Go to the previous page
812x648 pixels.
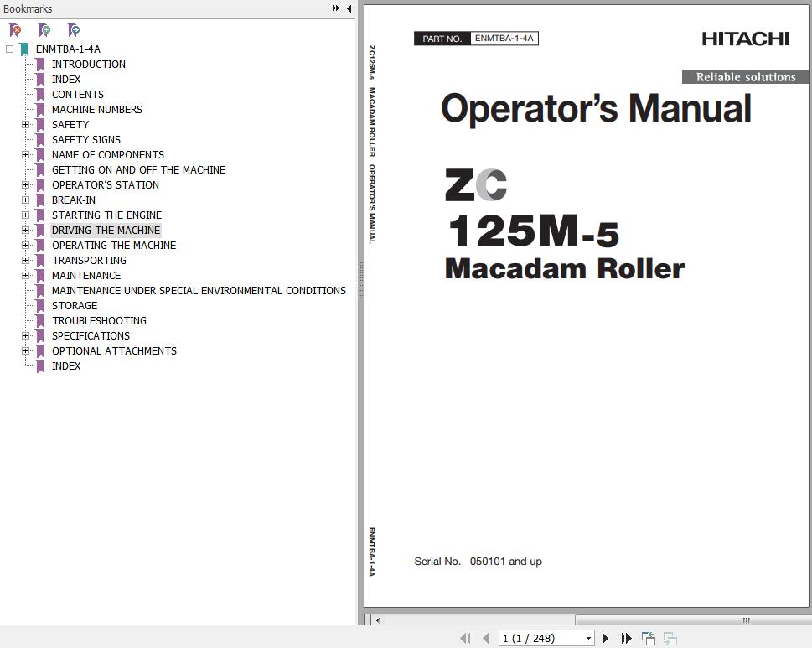486,638
